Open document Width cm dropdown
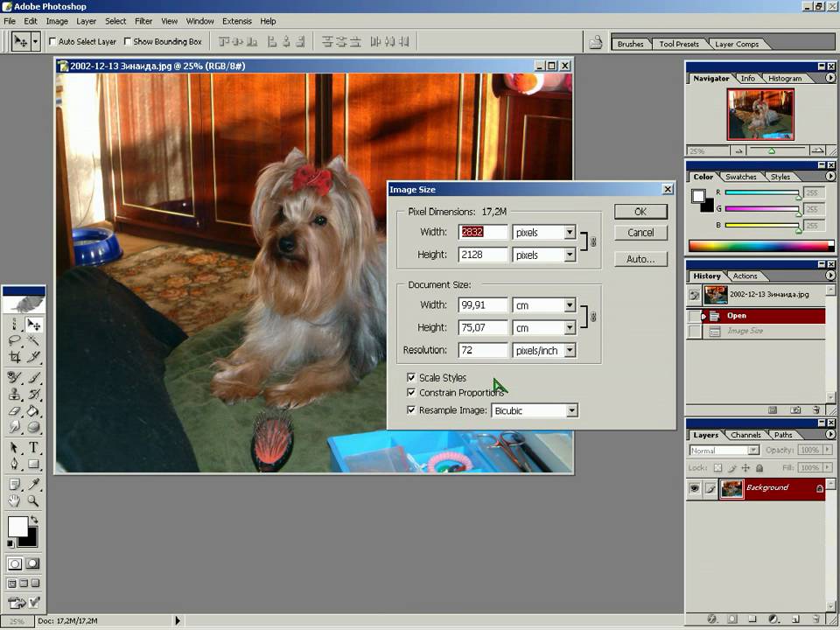This screenshot has width=840, height=630. click(570, 304)
